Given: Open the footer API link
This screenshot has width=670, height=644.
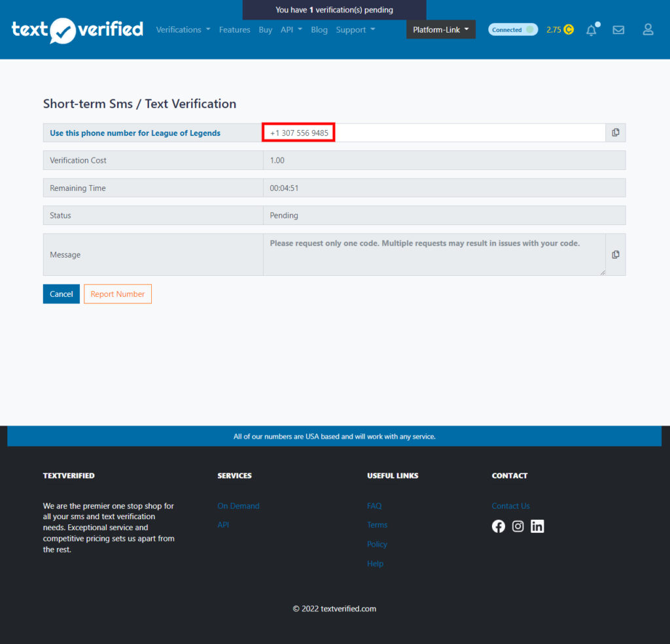Looking at the screenshot, I should coord(223,524).
